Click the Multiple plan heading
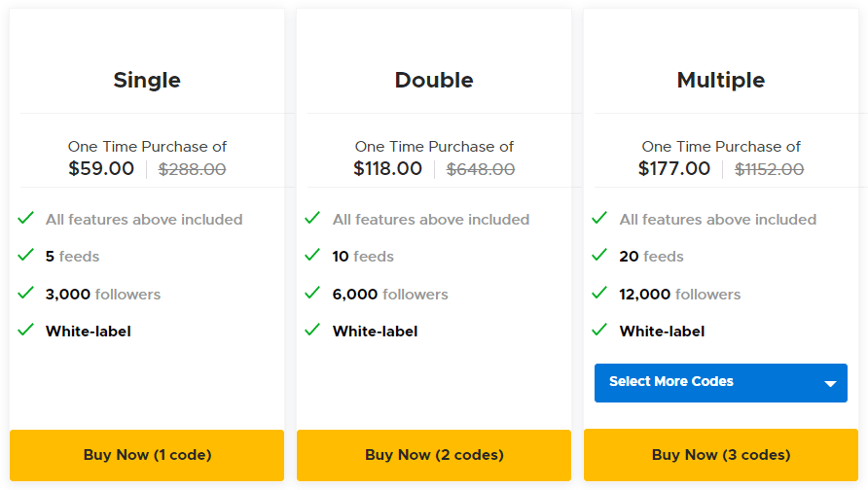 721,80
